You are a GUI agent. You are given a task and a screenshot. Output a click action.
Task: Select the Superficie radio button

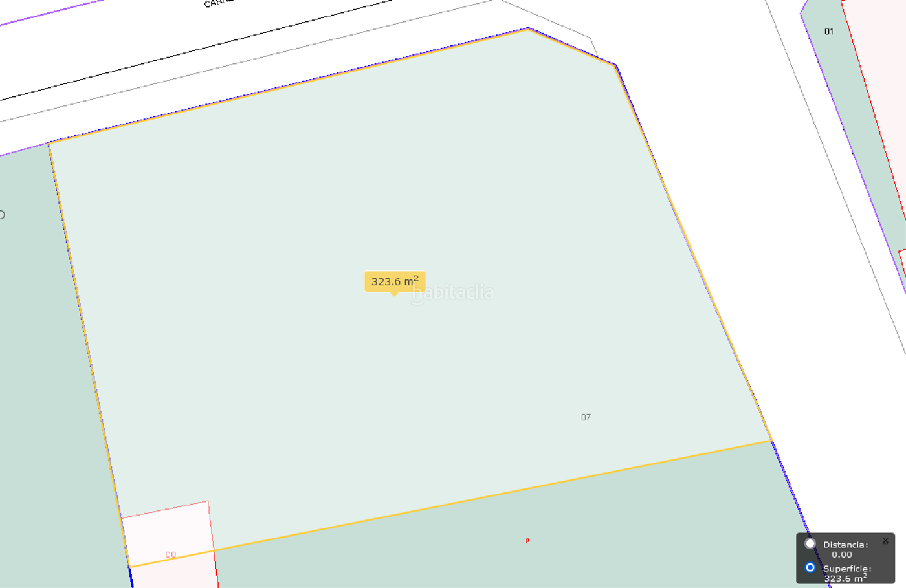click(810, 567)
